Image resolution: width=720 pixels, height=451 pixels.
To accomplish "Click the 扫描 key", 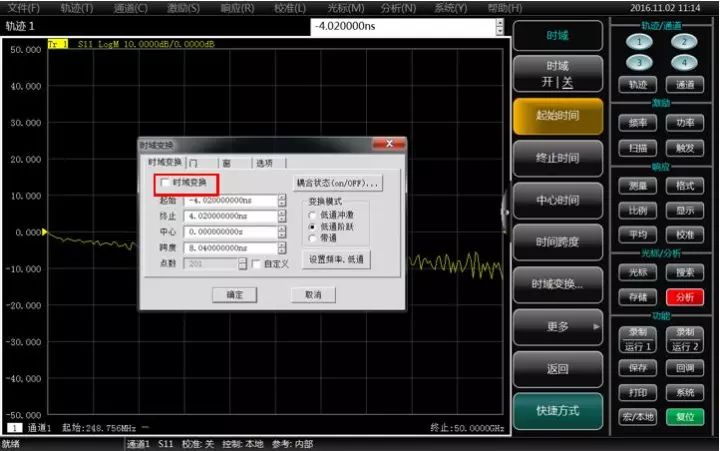I will (x=637, y=148).
